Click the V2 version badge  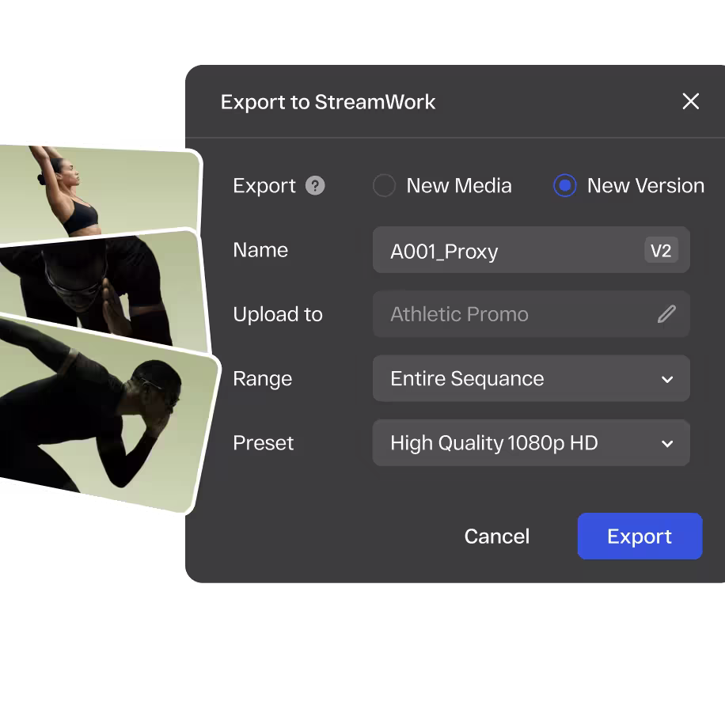(661, 250)
